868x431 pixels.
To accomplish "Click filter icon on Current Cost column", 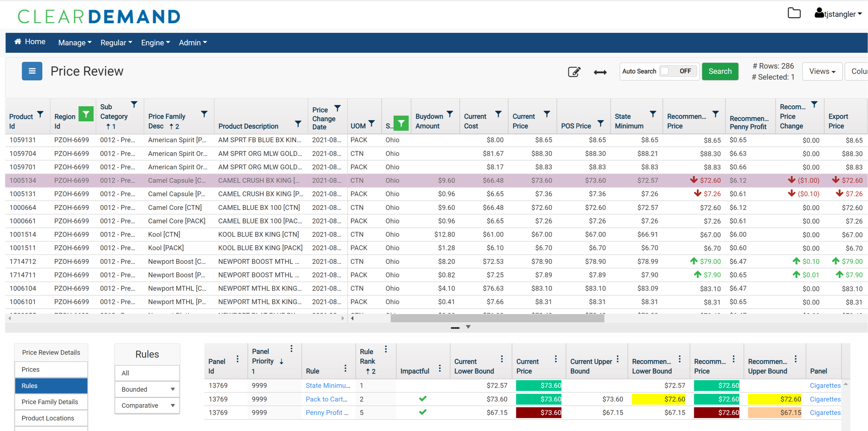I will coord(498,114).
